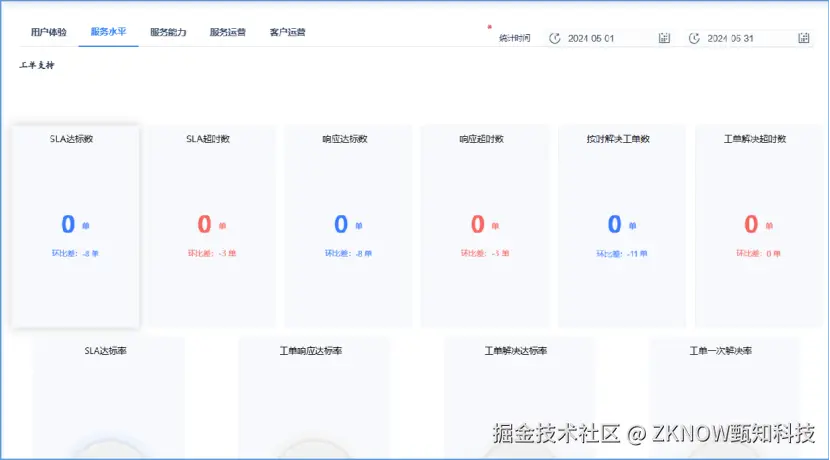The image size is (830, 460).
Task: Click the 响应达标数 card title
Action: [x=345, y=139]
